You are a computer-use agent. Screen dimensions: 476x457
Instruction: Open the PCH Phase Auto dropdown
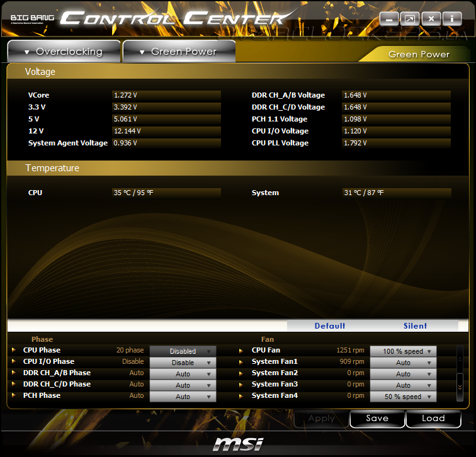(x=183, y=397)
